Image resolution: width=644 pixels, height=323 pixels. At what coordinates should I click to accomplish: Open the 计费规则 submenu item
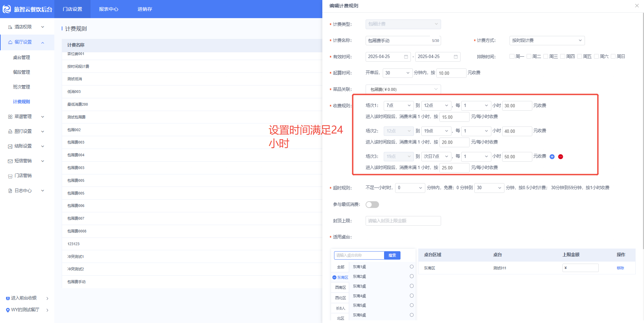click(x=21, y=102)
